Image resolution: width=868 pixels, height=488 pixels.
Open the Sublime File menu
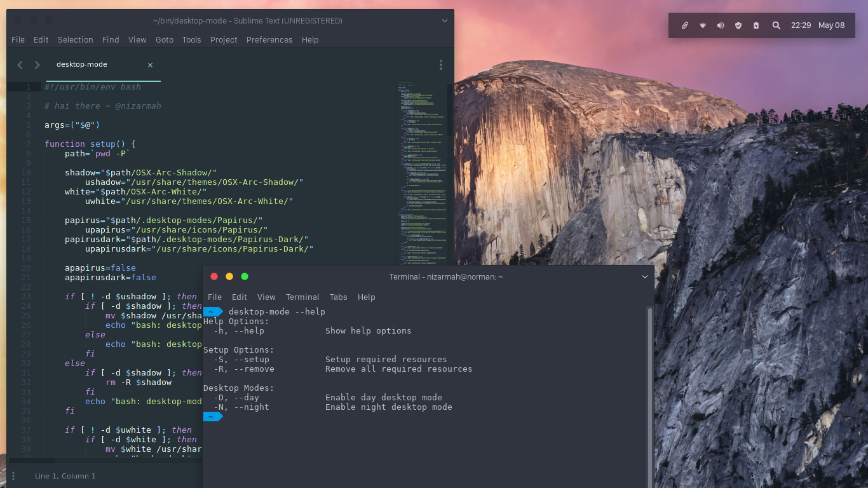(18, 39)
